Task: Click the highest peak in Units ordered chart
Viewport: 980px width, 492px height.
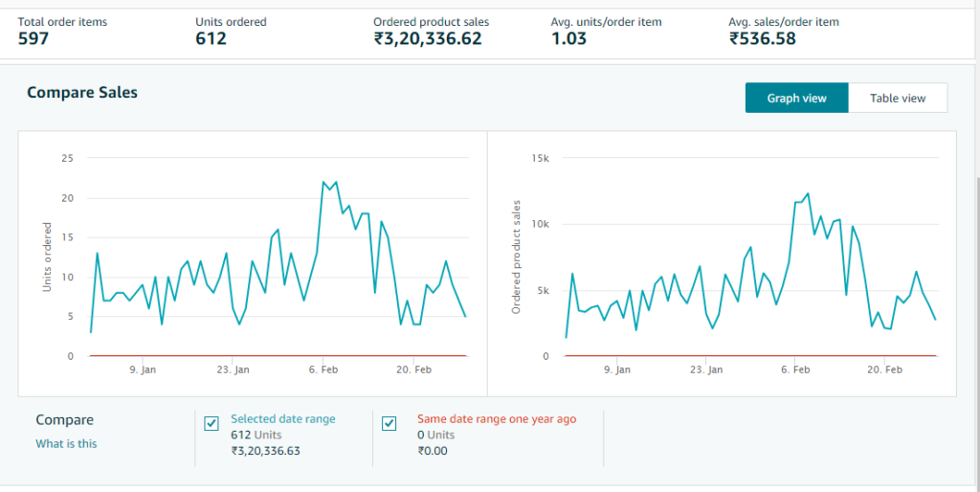Action: point(324,182)
